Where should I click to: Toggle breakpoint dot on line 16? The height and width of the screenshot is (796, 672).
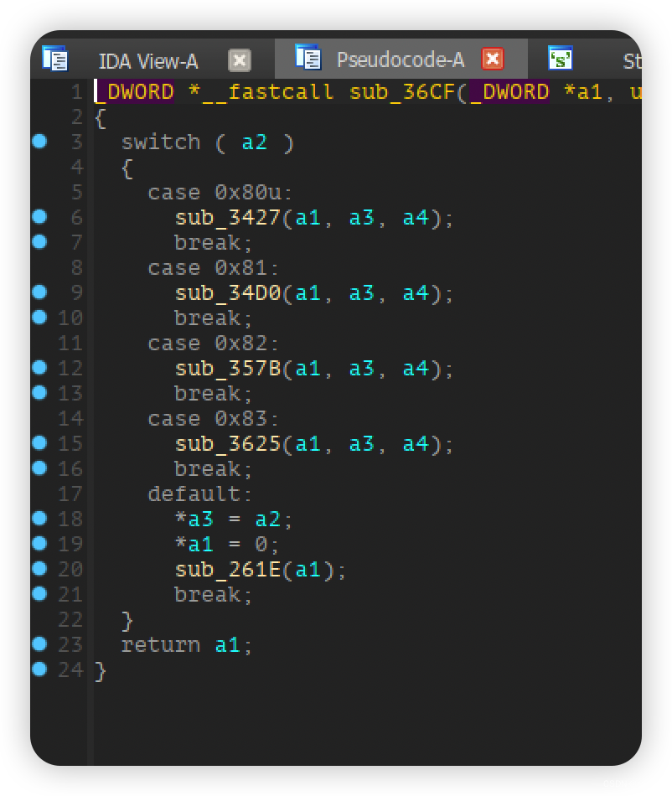pyautogui.click(x=39, y=468)
